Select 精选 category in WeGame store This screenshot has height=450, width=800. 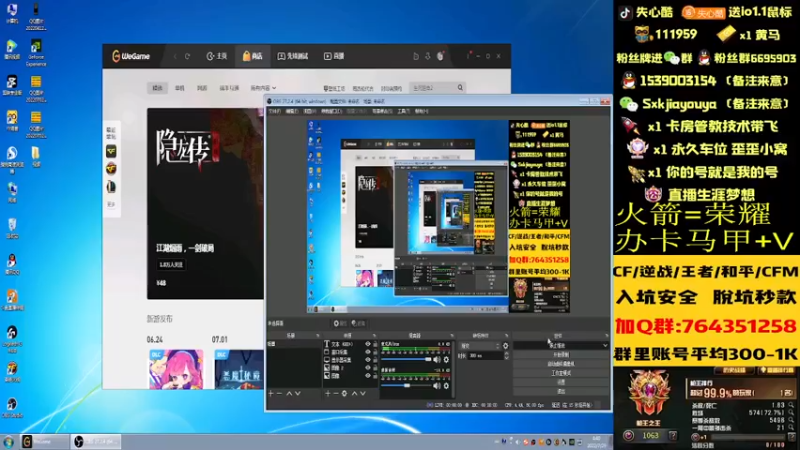pyautogui.click(x=157, y=88)
